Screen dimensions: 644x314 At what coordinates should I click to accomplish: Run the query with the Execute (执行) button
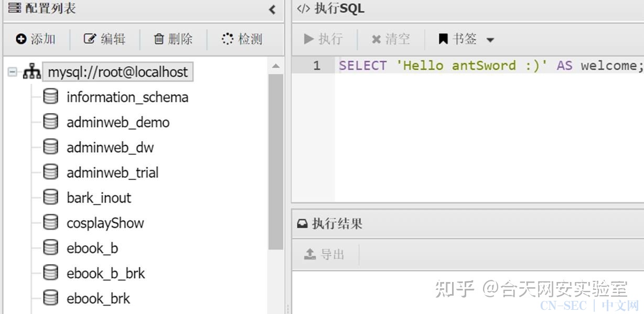pyautogui.click(x=323, y=39)
